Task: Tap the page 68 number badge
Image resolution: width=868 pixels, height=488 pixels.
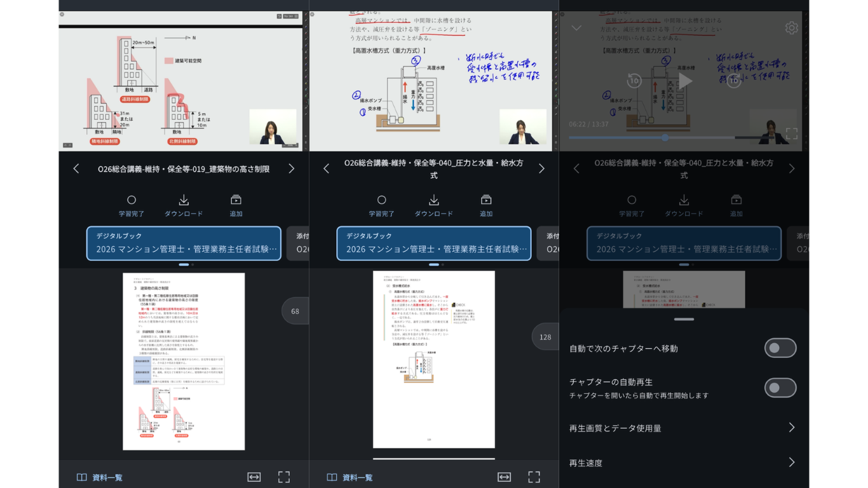Action: 295,311
